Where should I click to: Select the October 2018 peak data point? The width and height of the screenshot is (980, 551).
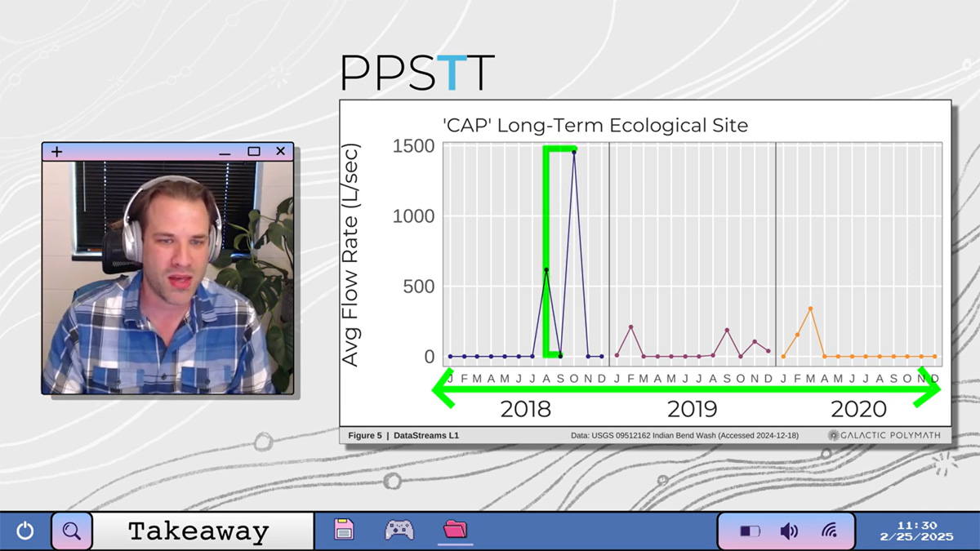coord(574,152)
